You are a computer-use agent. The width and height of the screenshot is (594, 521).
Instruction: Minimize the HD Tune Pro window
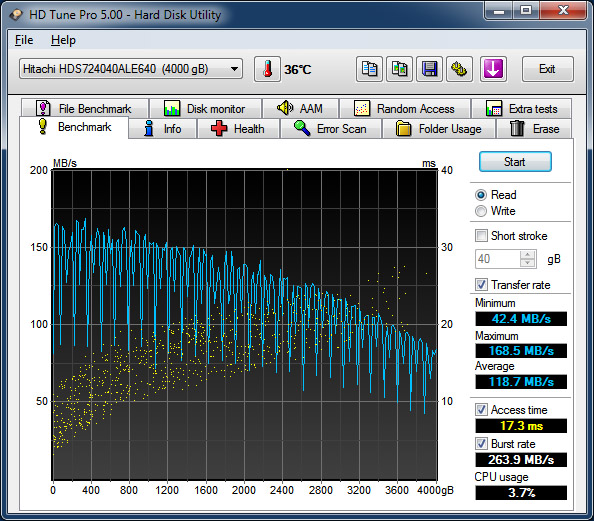[499, 10]
